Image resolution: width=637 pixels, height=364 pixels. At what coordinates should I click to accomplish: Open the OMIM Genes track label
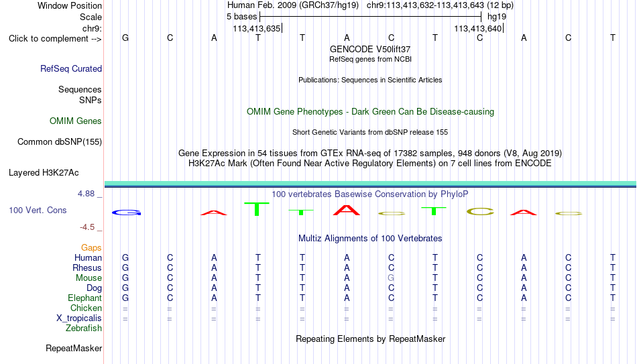click(76, 121)
